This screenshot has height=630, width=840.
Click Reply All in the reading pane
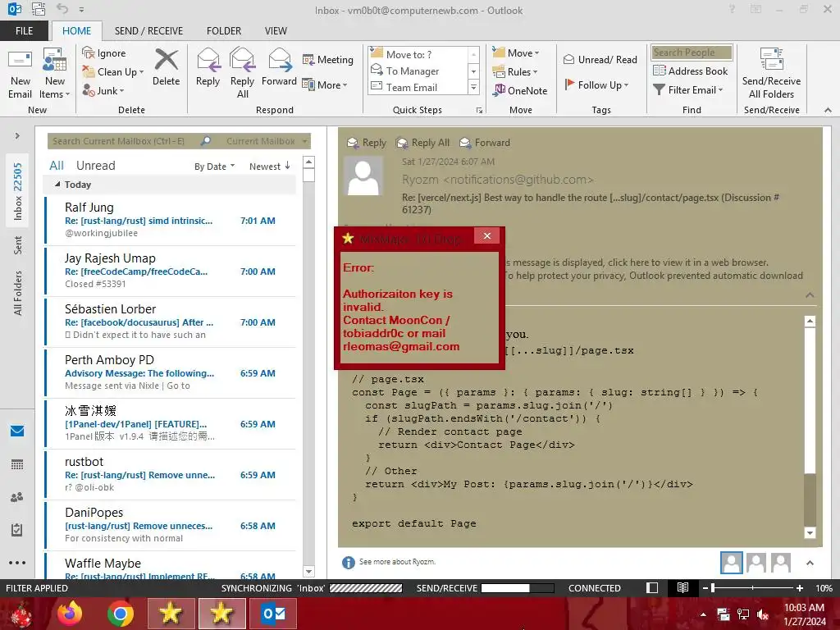click(x=422, y=143)
